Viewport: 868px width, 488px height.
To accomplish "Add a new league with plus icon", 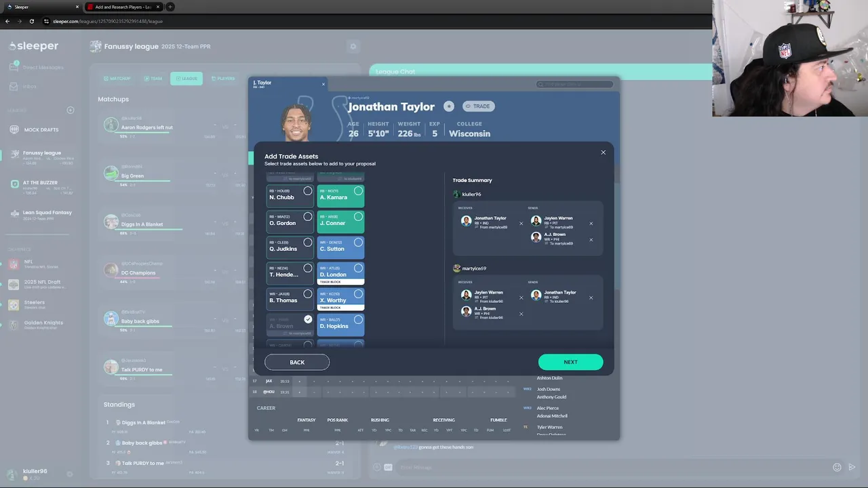I will pos(70,110).
